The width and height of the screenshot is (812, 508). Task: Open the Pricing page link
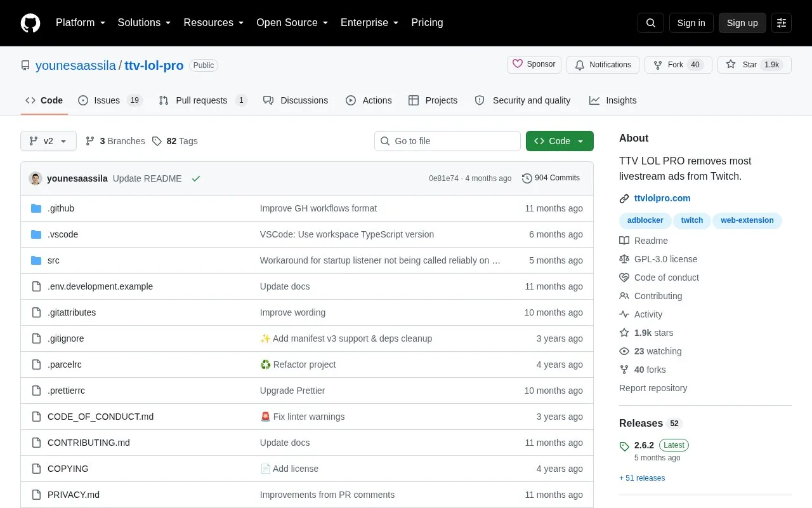coord(427,23)
